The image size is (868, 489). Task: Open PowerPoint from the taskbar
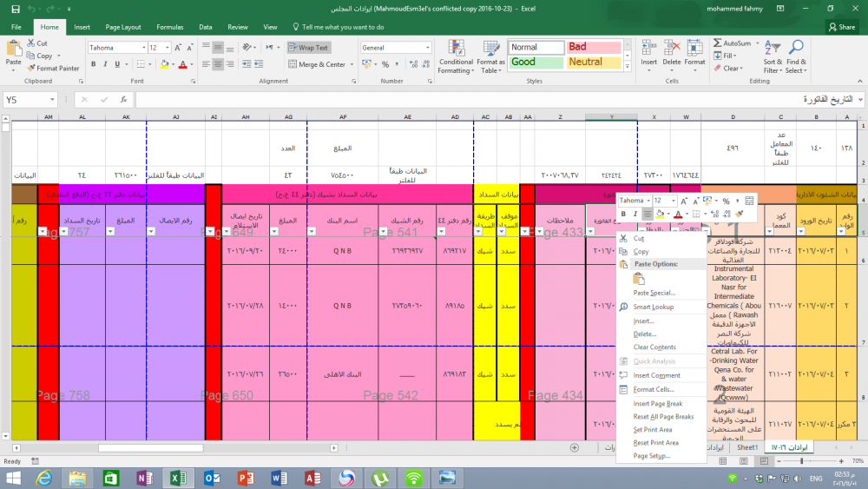pos(246,478)
